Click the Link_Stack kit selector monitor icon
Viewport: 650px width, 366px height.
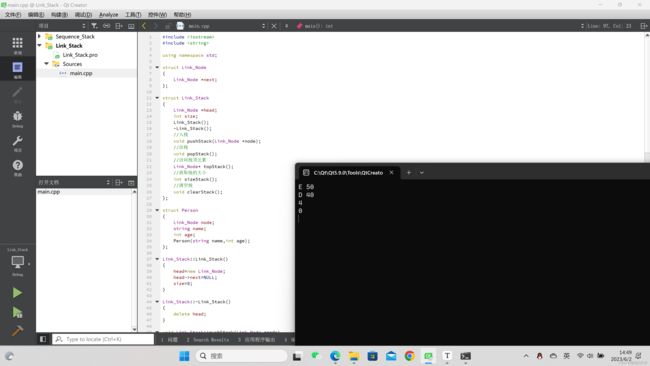17,262
